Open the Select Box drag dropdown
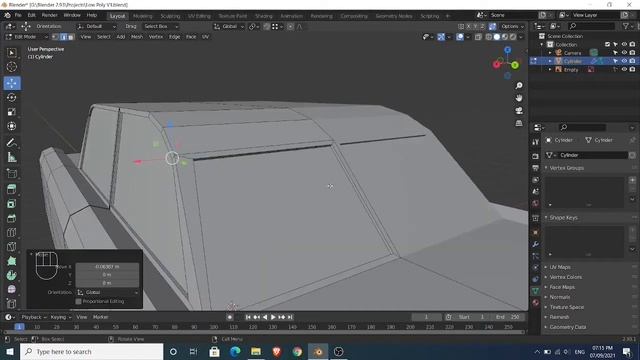This screenshot has width=640, height=360. (161, 26)
